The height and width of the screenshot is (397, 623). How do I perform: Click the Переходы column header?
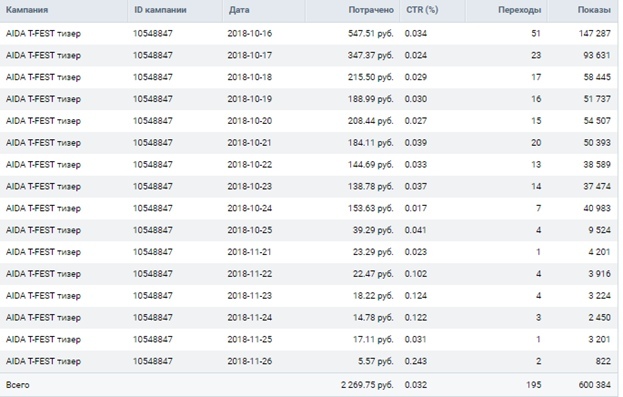[519, 10]
